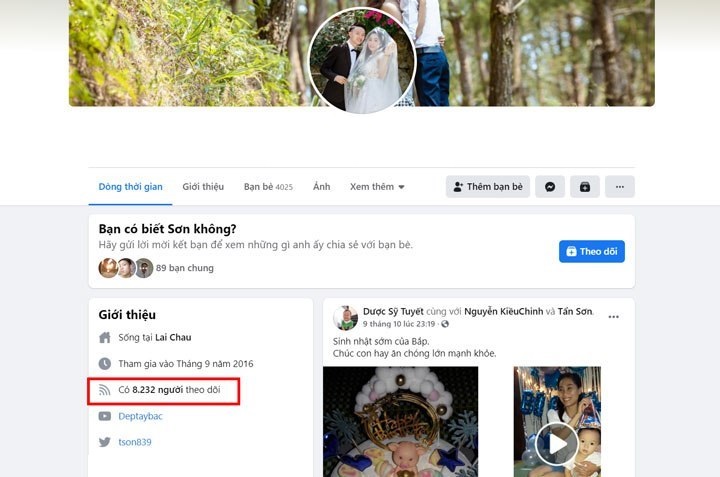Click the Giới thiệu card heading
The width and height of the screenshot is (720, 477).
tap(127, 315)
